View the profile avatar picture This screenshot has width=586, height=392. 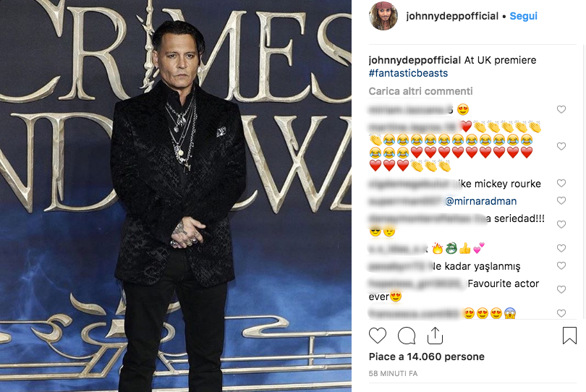point(383,16)
